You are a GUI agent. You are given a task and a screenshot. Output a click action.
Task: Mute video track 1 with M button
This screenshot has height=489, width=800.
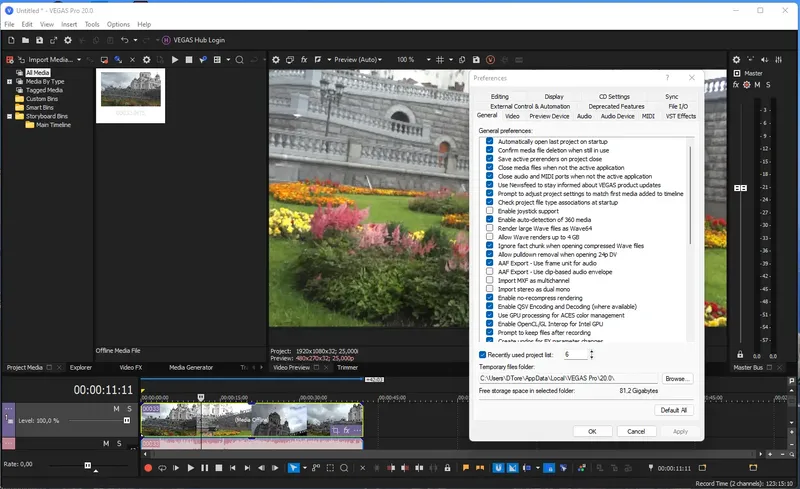click(116, 409)
